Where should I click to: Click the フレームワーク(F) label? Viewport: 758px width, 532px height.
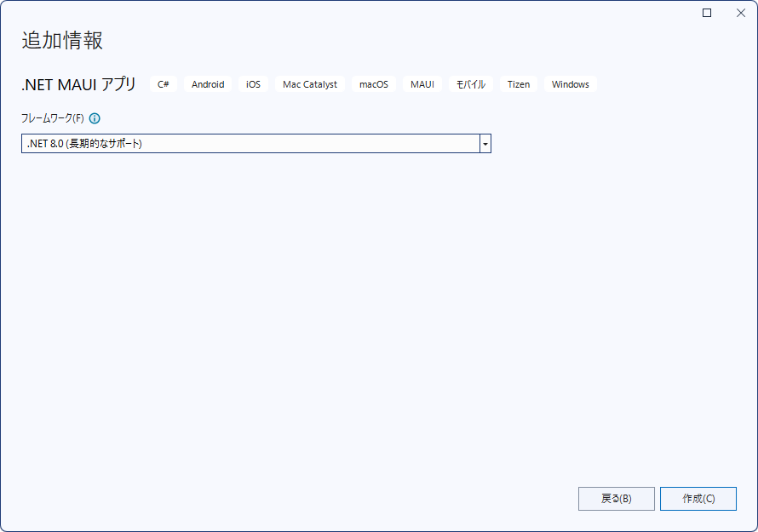coord(53,118)
